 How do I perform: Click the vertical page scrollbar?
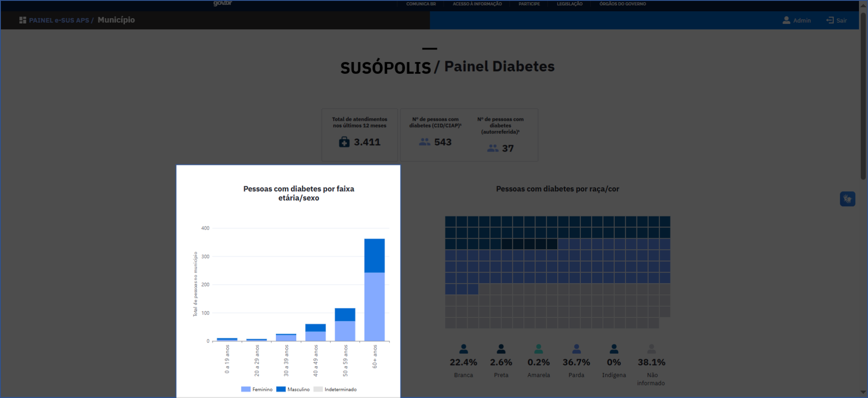tap(863, 96)
